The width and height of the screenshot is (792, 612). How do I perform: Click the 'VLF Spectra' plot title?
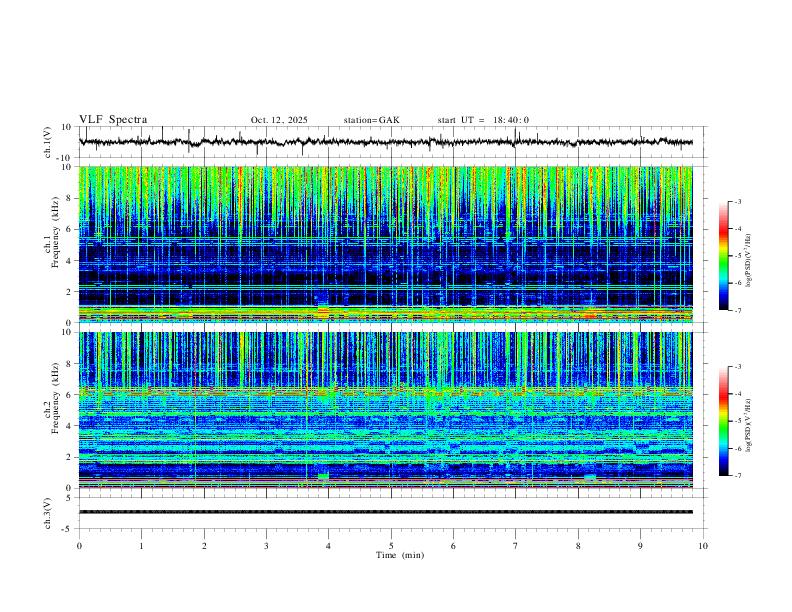click(x=113, y=120)
